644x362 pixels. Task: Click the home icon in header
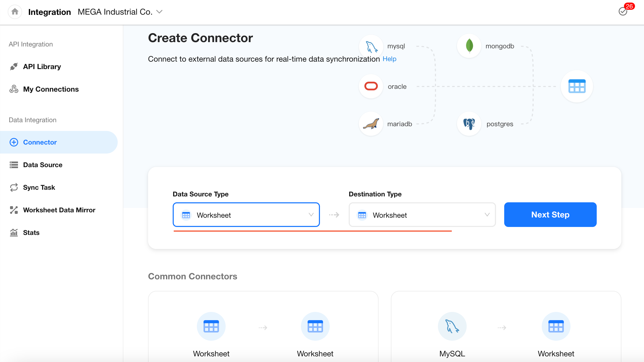[x=15, y=12]
